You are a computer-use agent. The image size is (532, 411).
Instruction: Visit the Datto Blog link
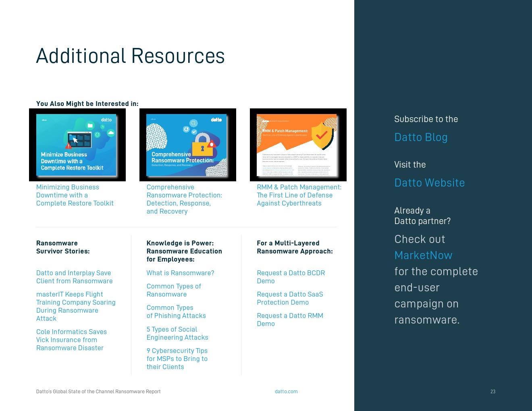pyautogui.click(x=421, y=137)
